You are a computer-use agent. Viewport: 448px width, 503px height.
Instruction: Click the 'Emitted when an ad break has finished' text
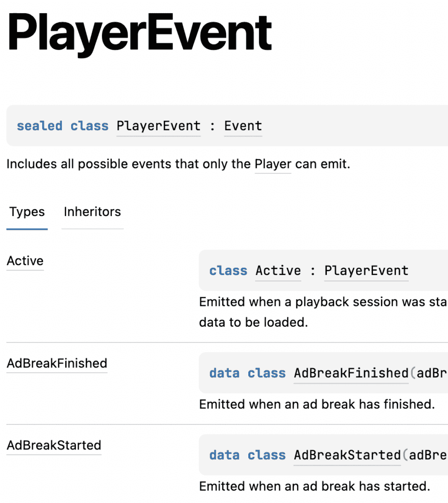point(317,405)
